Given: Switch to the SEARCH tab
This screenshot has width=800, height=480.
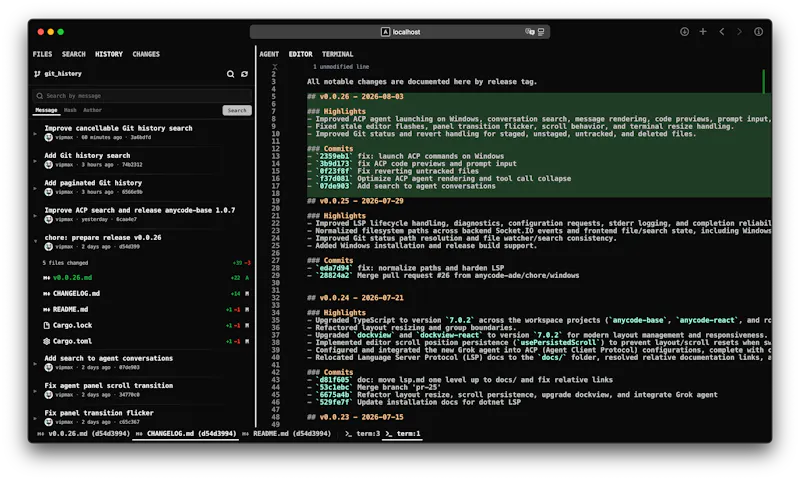Looking at the screenshot, I should pos(74,54).
